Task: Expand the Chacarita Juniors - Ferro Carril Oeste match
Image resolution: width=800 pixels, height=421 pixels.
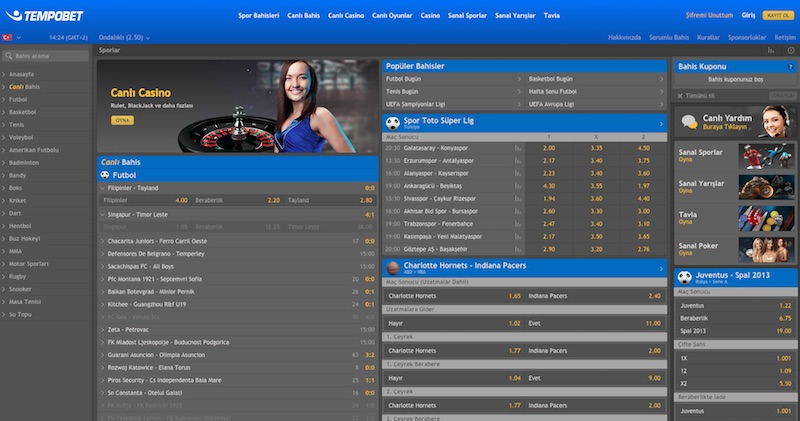Action: coord(238,241)
